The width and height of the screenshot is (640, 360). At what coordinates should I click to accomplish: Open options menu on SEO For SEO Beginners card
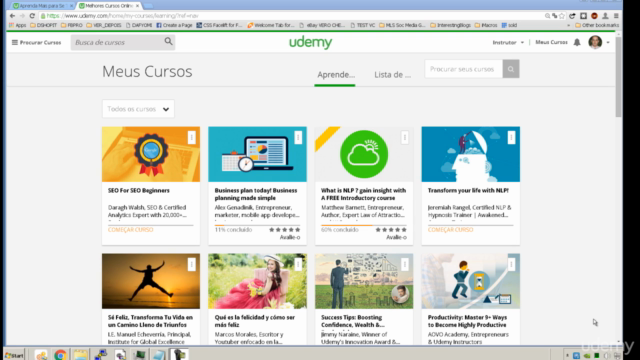(x=191, y=138)
